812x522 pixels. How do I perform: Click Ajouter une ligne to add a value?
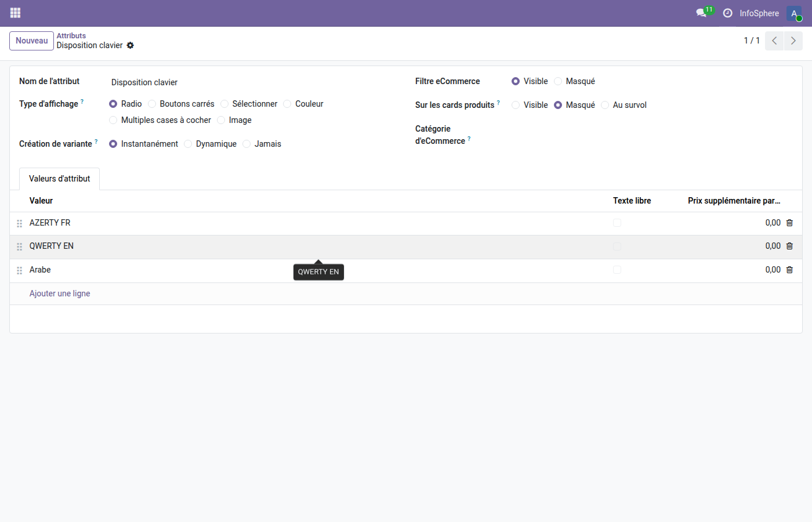[60, 293]
